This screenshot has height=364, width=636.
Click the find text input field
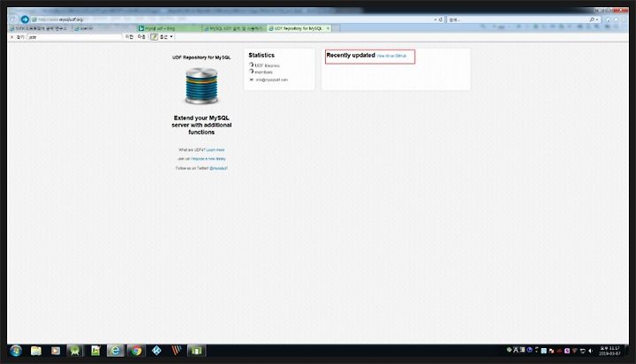(74, 37)
